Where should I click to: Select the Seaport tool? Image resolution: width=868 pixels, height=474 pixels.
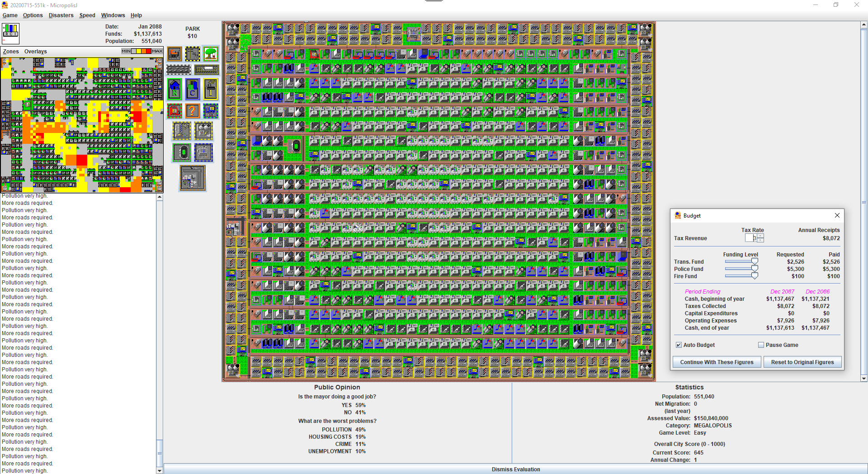click(203, 153)
